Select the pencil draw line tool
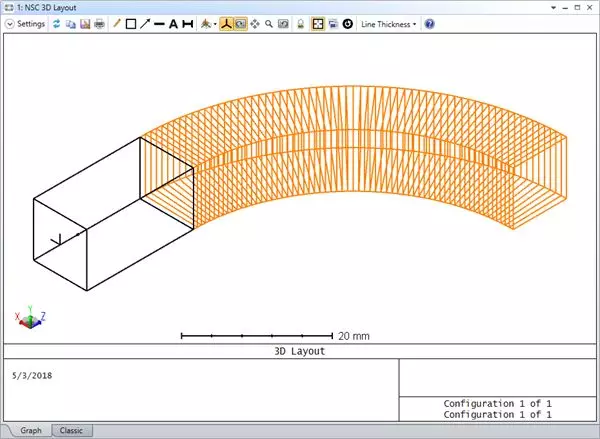600x439 pixels. (117, 23)
